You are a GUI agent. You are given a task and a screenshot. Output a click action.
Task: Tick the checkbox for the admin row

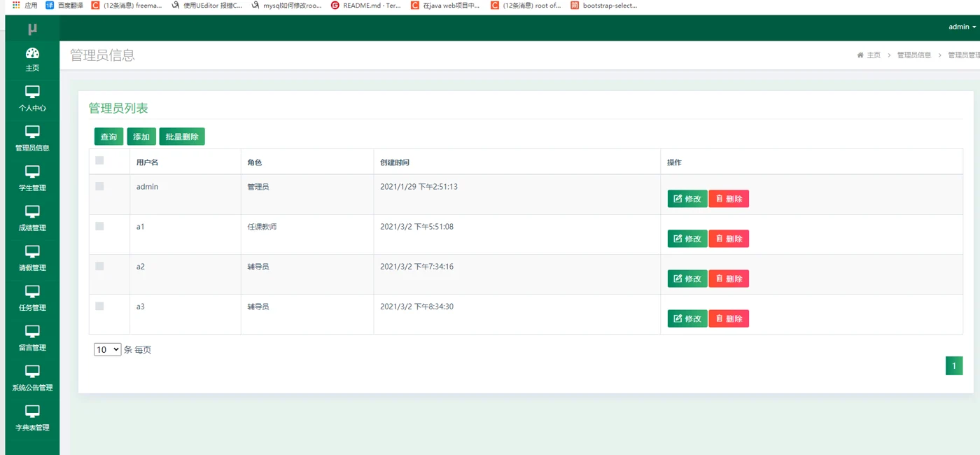tap(99, 186)
